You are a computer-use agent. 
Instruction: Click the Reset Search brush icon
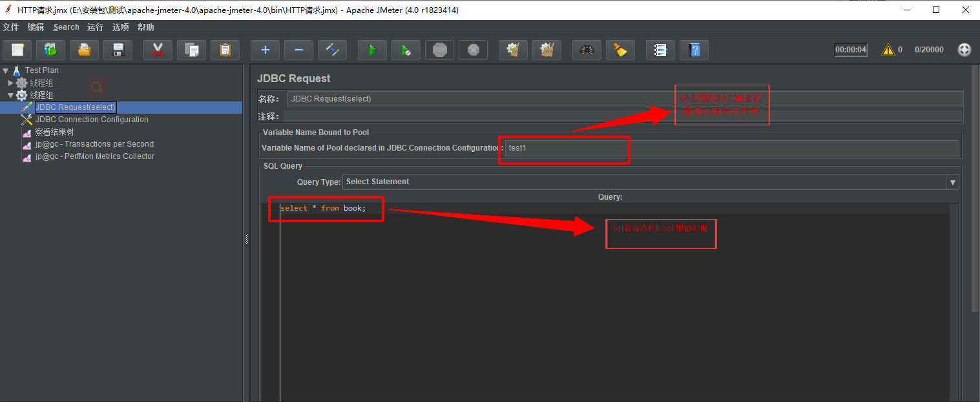click(x=620, y=50)
